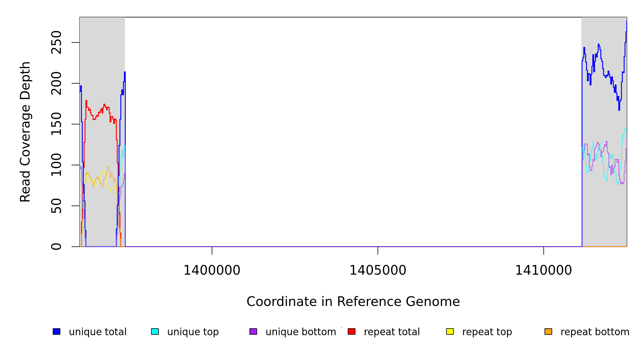
Task: Select the 'repeat bottom' legend label
Action: pyautogui.click(x=595, y=332)
